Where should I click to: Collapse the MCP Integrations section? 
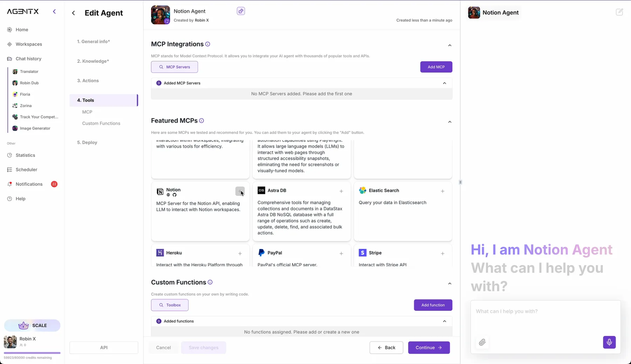coord(450,45)
